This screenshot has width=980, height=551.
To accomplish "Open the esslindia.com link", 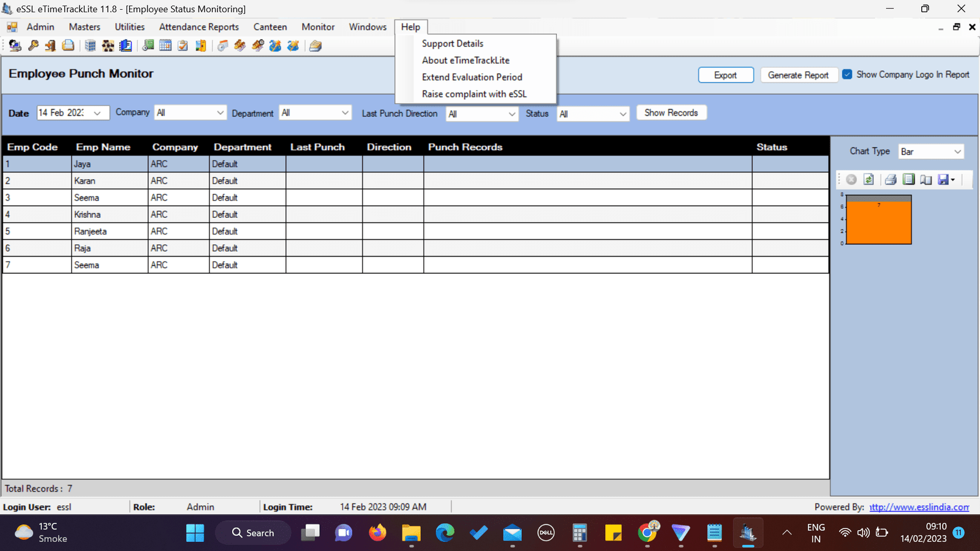I will (919, 507).
